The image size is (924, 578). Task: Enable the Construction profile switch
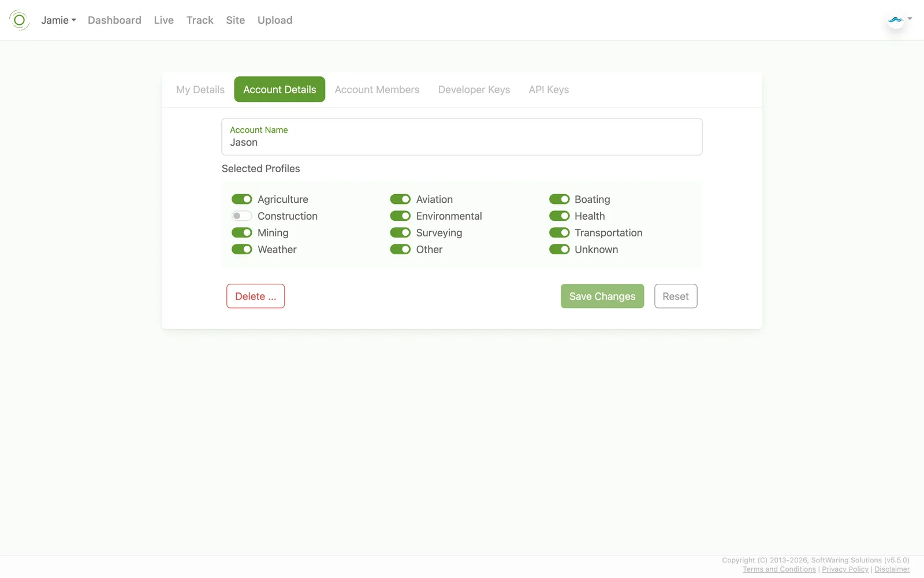[x=242, y=216]
